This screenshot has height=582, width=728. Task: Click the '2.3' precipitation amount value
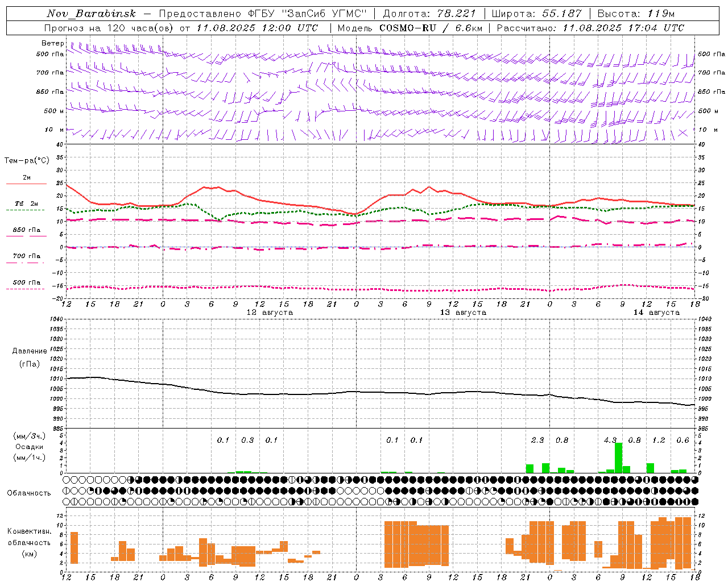click(x=537, y=440)
